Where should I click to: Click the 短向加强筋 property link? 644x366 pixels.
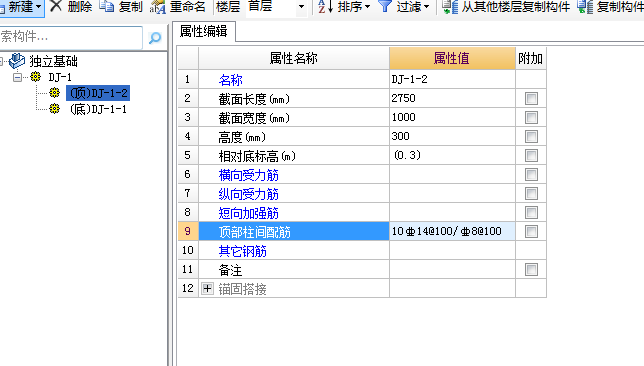(x=248, y=213)
